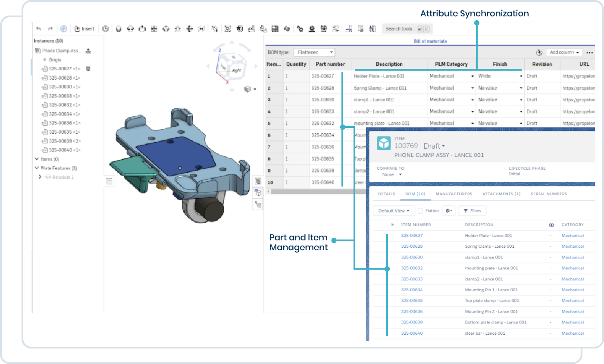Click the redo arrow in the toolbar

(50, 28)
